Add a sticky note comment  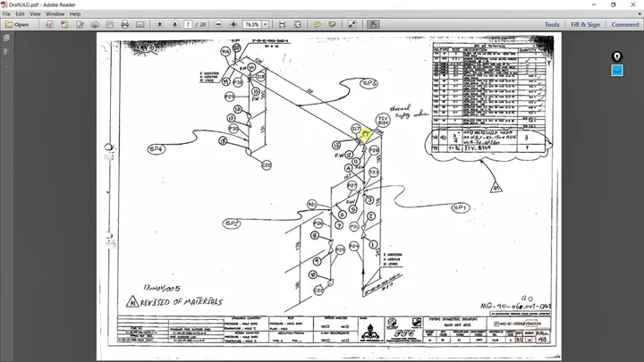coord(317,25)
